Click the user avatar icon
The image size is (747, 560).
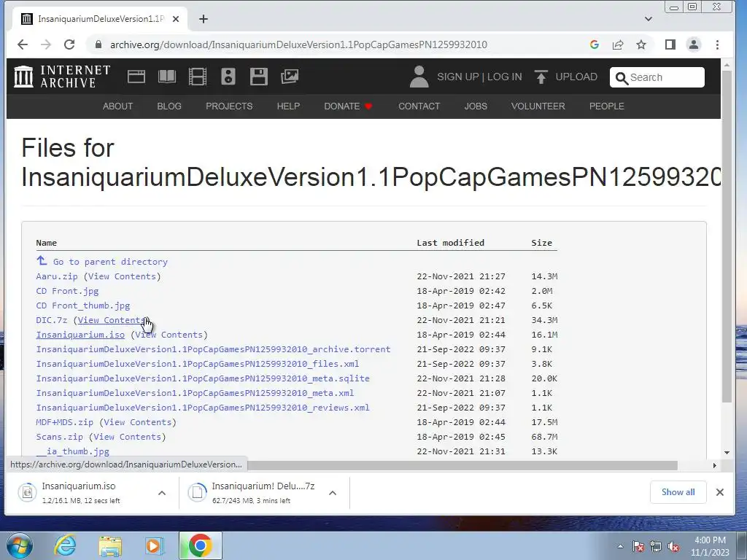[419, 77]
